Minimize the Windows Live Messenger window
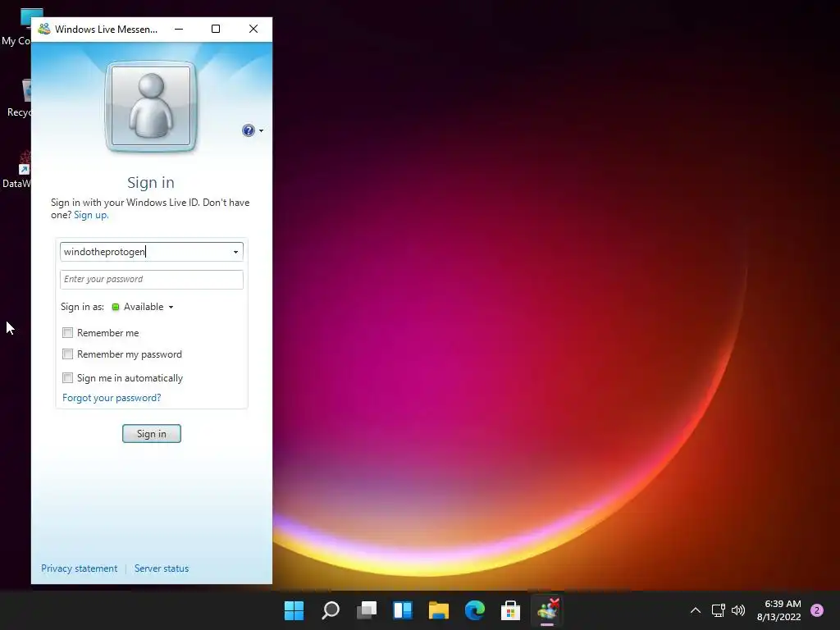The height and width of the screenshot is (630, 840). pyautogui.click(x=179, y=29)
